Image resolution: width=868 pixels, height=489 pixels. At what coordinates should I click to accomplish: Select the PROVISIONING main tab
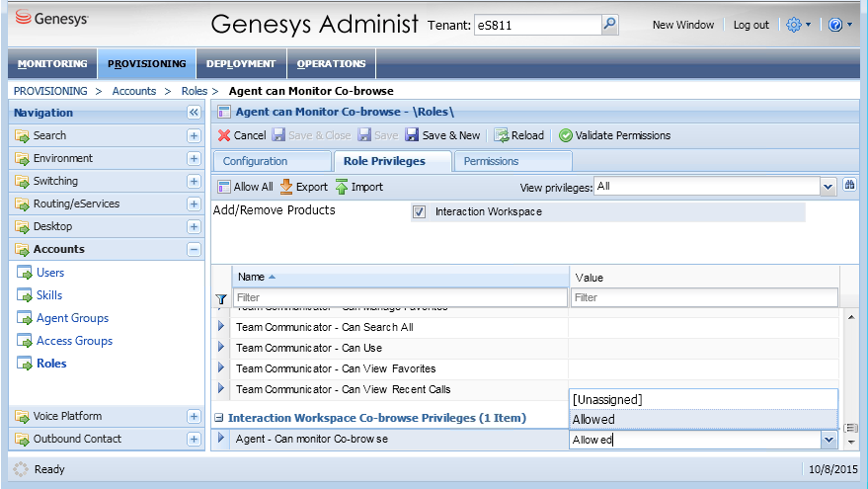(x=147, y=63)
